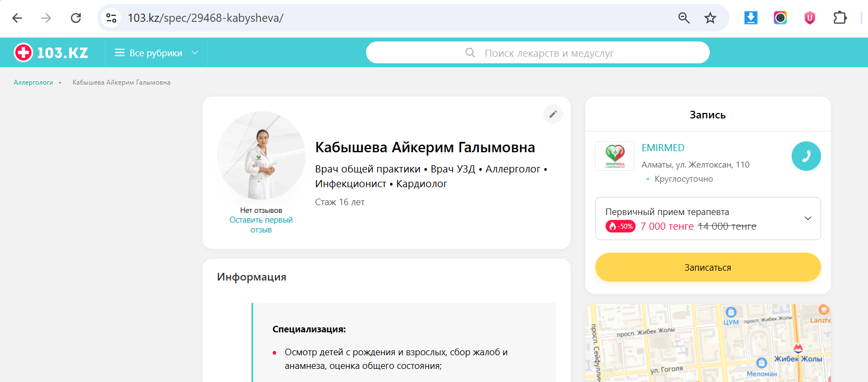Open the colorful camera extension icon
This screenshot has height=382, width=868.
780,18
